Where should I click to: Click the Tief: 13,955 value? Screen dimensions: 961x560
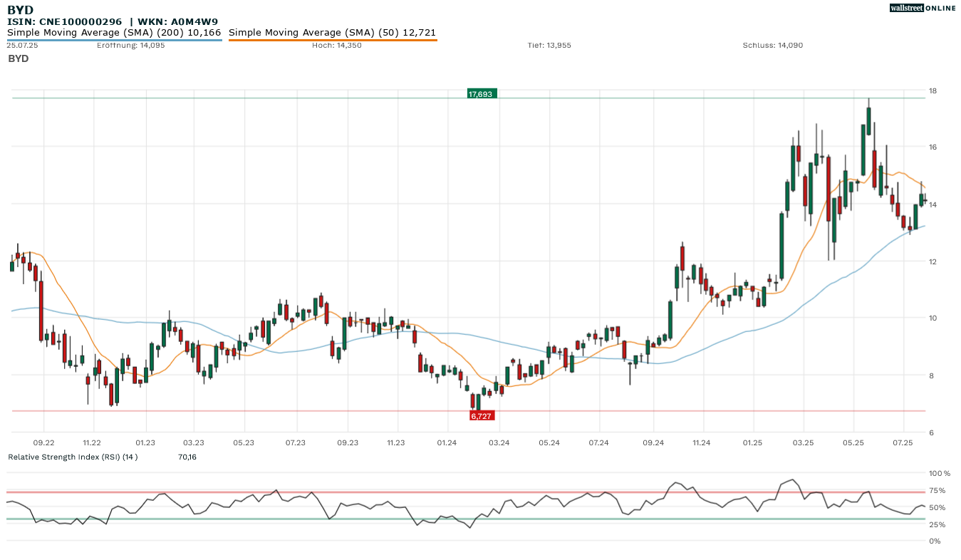click(549, 45)
